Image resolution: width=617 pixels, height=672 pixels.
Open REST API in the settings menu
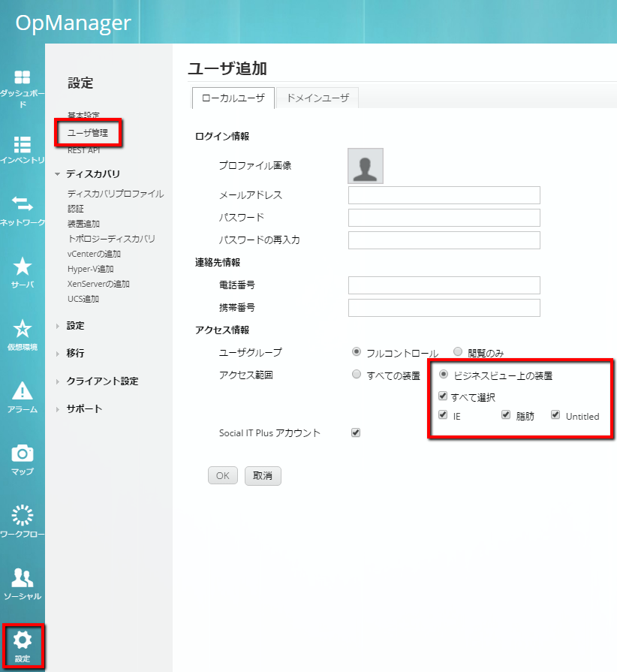point(84,150)
